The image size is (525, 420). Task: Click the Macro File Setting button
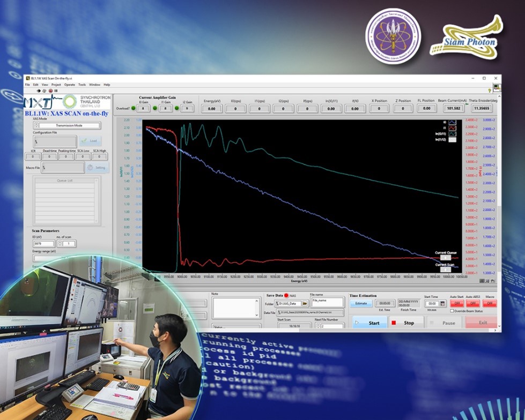coord(97,168)
